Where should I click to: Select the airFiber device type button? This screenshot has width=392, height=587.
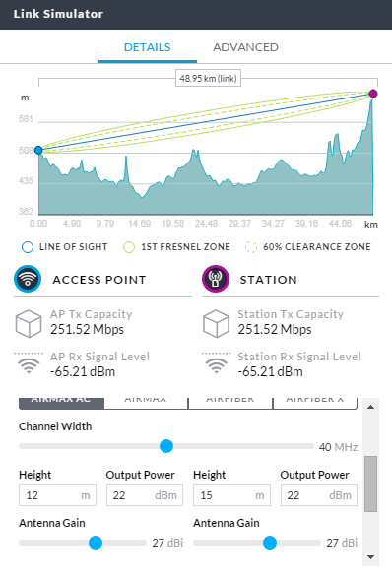(x=230, y=403)
